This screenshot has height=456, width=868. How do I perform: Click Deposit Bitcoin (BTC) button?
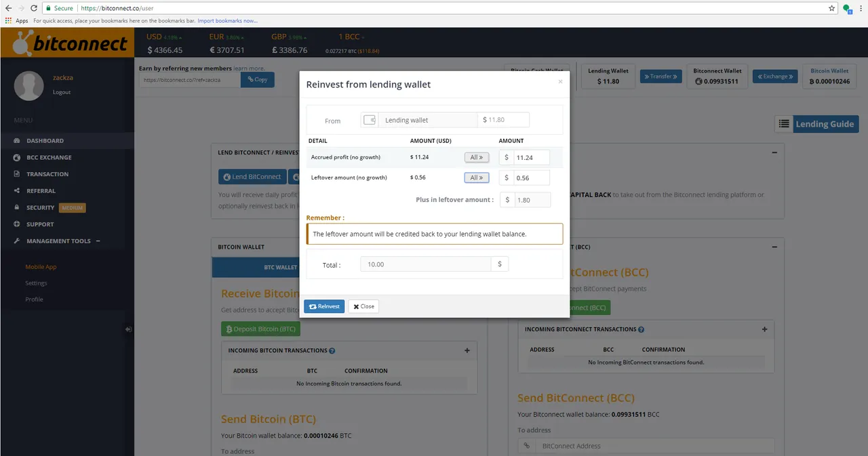point(260,329)
